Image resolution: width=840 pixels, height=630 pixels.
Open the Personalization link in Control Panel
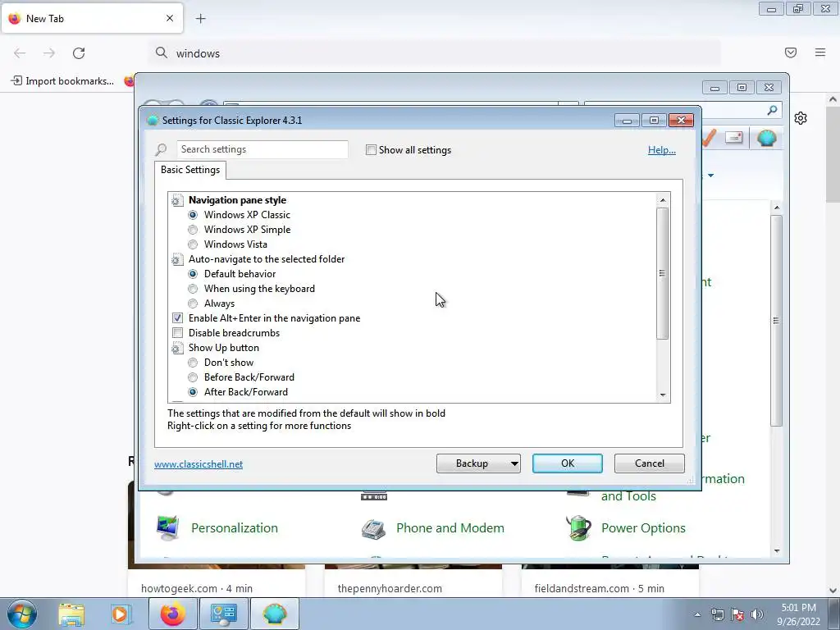pos(235,527)
